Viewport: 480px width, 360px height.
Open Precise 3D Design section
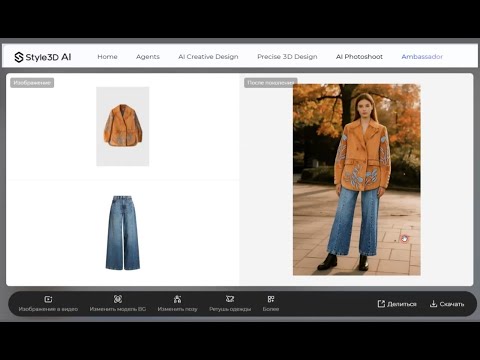[x=287, y=57]
